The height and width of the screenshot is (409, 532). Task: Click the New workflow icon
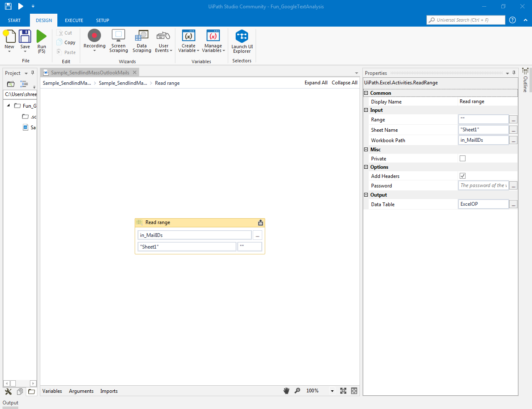pos(9,37)
